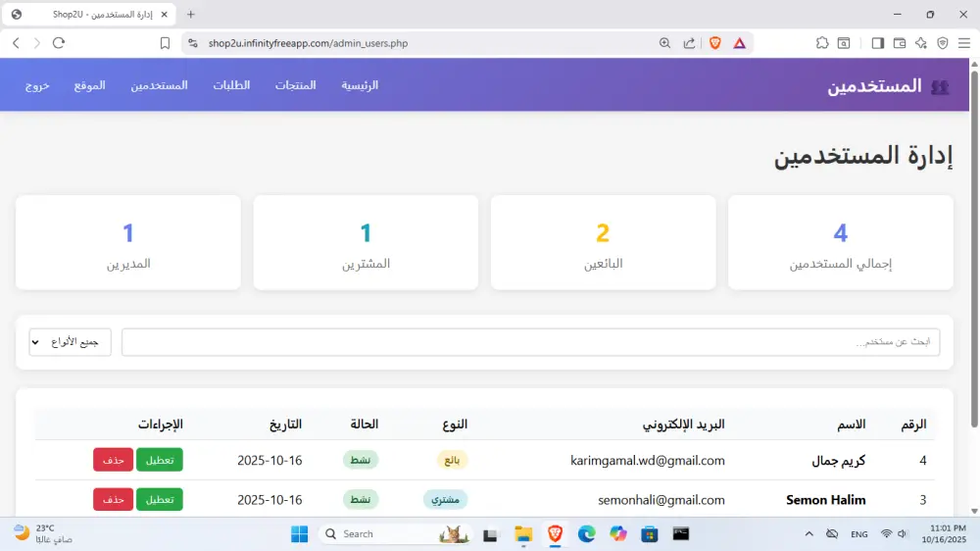Click the taskbar Search box
The height and width of the screenshot is (551, 980).
(395, 534)
